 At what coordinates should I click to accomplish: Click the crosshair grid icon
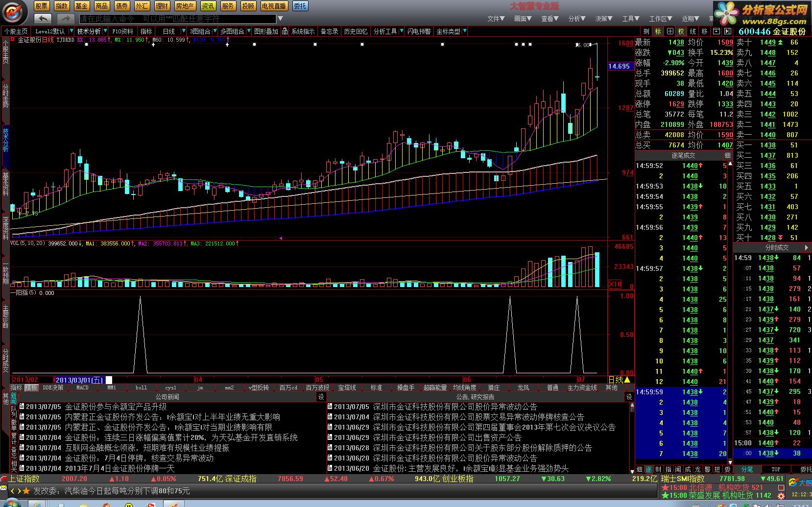(669, 31)
